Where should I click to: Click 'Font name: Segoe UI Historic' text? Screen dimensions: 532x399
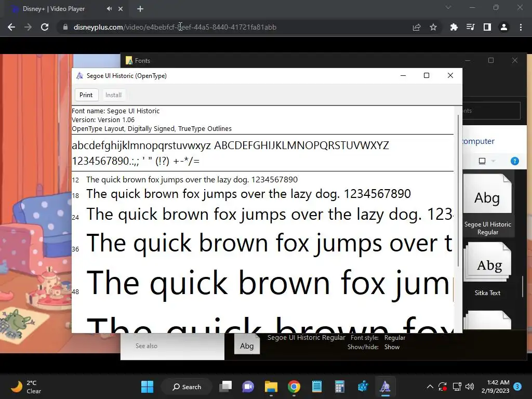(x=116, y=111)
